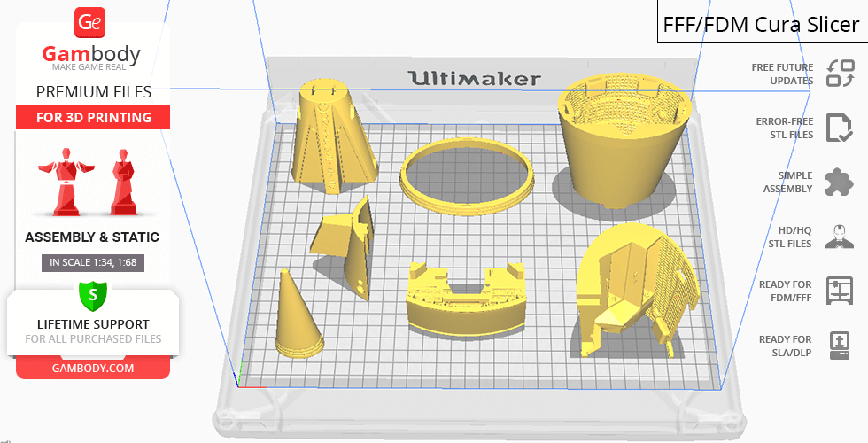868x443 pixels.
Task: Click the IN SCALE 1:34, 1:68 label
Action: click(x=92, y=262)
